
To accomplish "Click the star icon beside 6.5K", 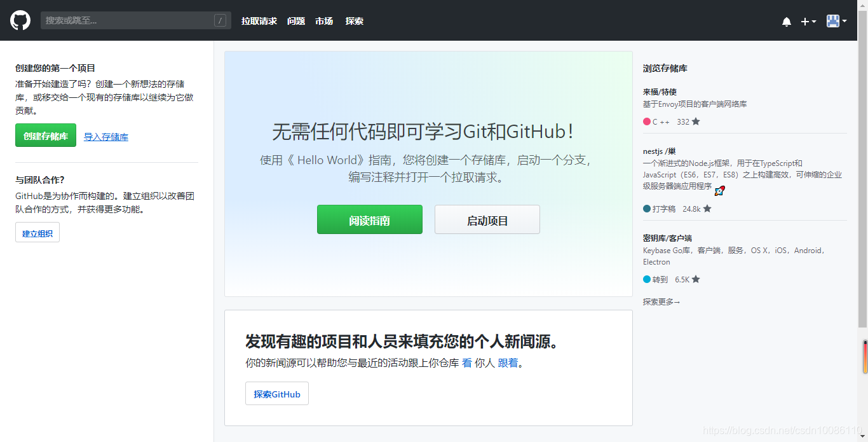I will [x=695, y=279].
